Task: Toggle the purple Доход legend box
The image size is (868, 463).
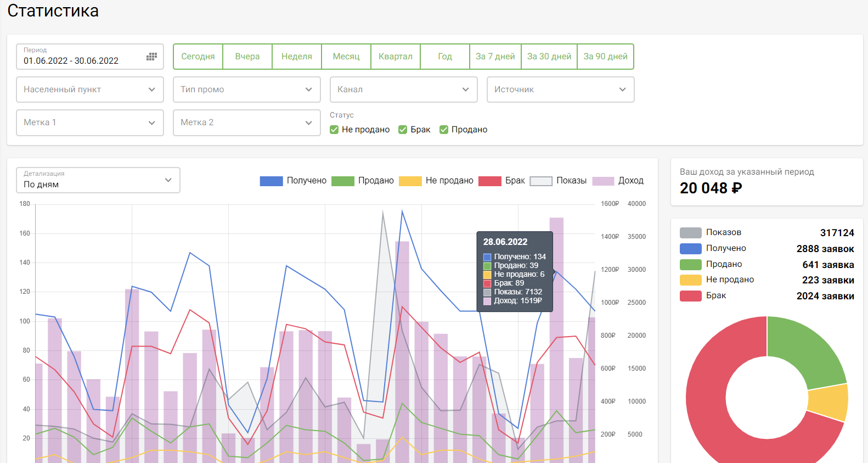Action: pos(603,181)
